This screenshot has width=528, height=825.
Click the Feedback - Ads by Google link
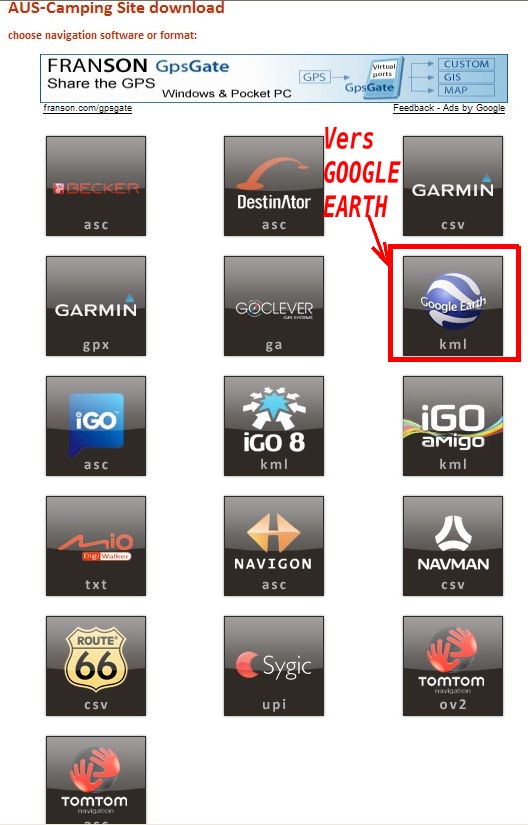449,108
